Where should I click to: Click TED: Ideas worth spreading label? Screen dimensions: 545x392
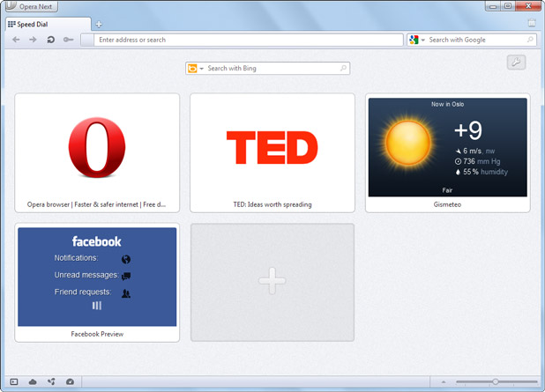pyautogui.click(x=272, y=204)
